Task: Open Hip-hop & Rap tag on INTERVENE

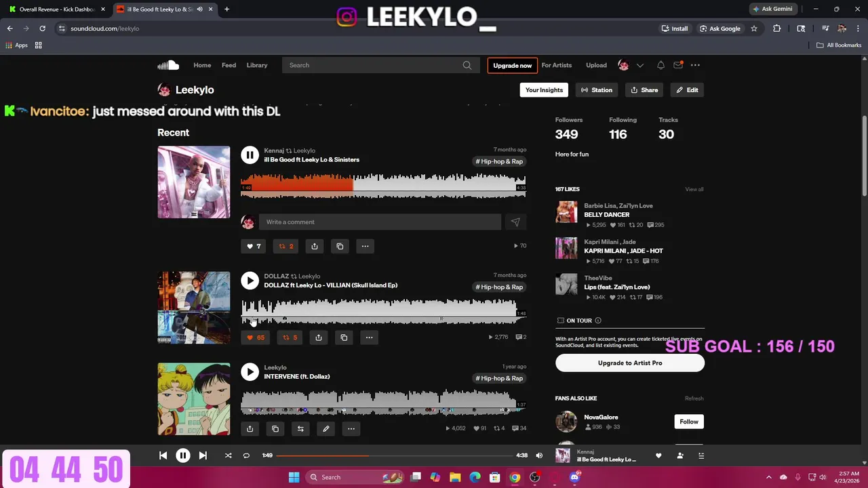Action: (x=499, y=378)
